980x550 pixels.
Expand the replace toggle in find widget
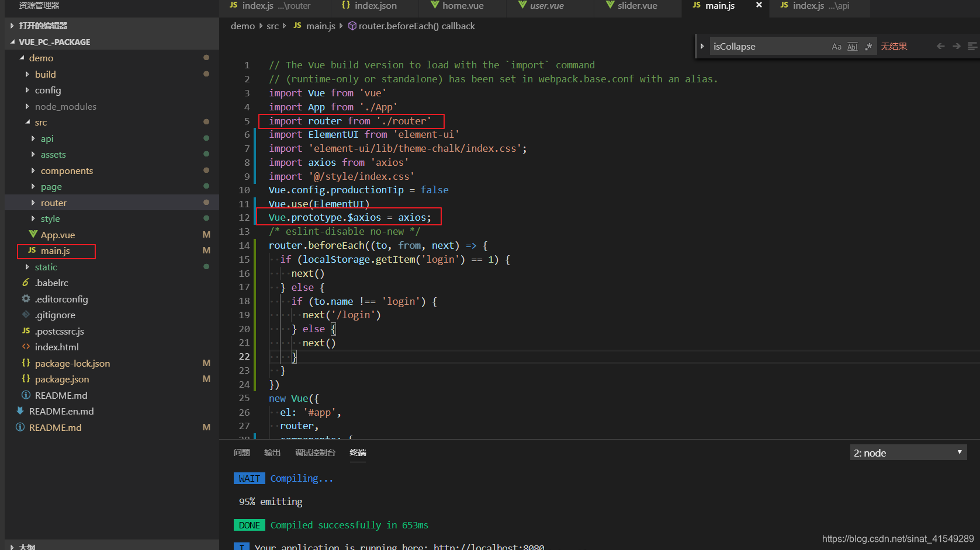click(702, 46)
